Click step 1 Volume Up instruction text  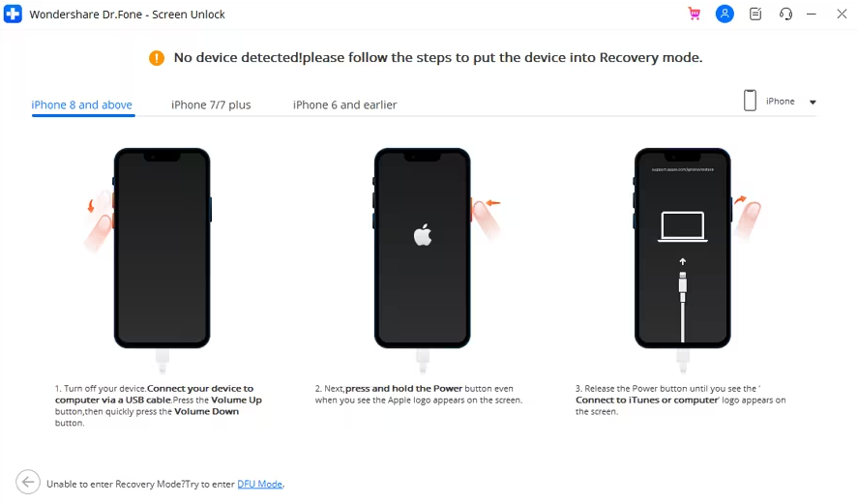click(158, 405)
